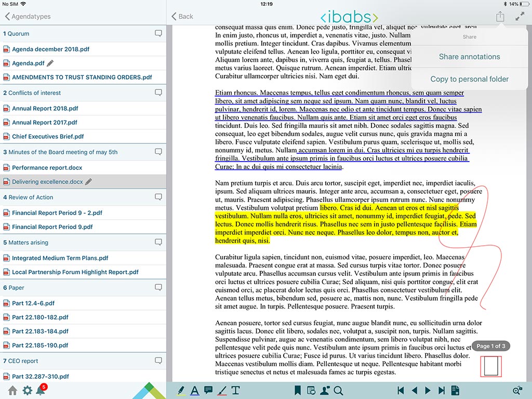Open Financial Report Period 9 - 2.pdf
Screen dimensions: 532x399
coord(83,212)
